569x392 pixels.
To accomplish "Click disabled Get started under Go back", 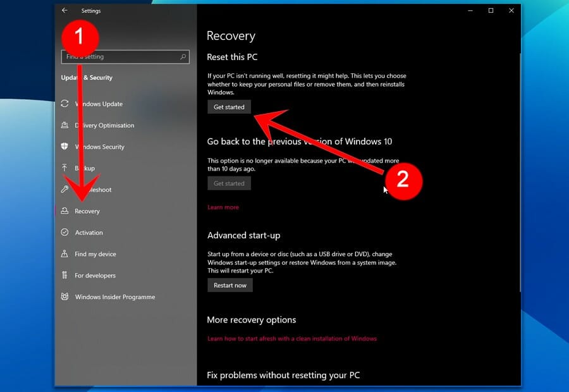I will click(x=229, y=183).
